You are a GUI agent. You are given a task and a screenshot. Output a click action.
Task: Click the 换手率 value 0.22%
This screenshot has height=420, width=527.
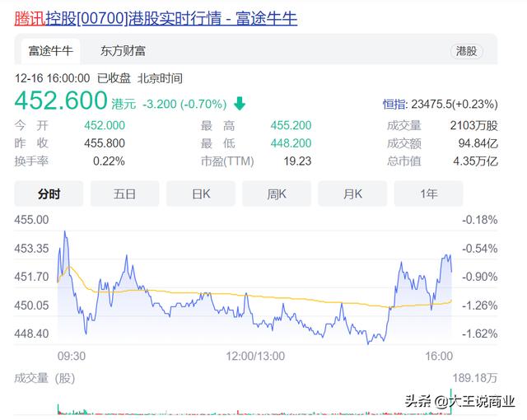coord(109,161)
